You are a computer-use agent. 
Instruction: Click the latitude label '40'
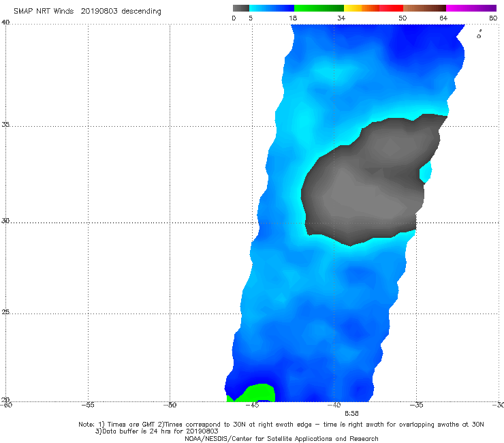point(5,22)
